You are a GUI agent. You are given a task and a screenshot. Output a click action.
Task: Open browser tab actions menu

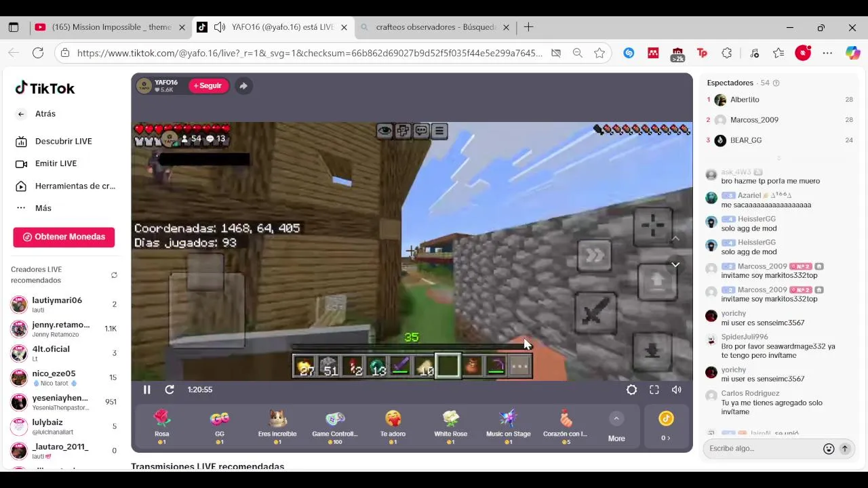pyautogui.click(x=14, y=27)
